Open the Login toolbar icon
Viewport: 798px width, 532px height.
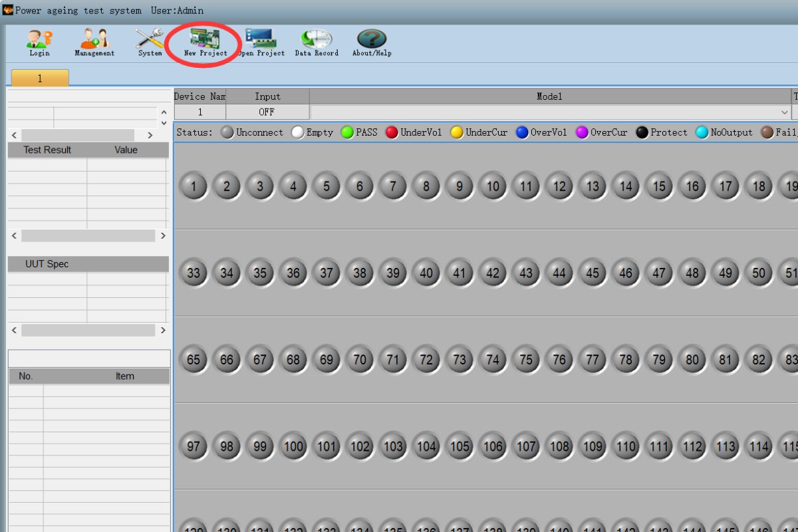pos(39,42)
